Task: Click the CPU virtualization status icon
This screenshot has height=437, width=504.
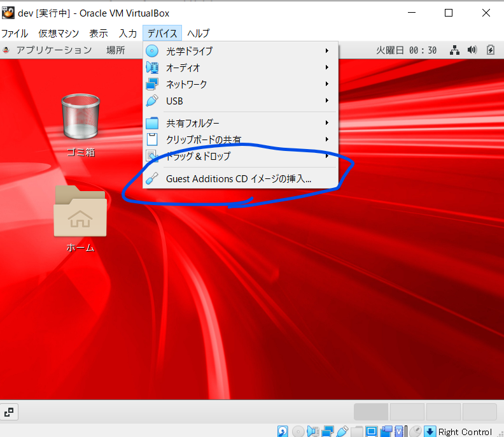Action: pyautogui.click(x=400, y=431)
